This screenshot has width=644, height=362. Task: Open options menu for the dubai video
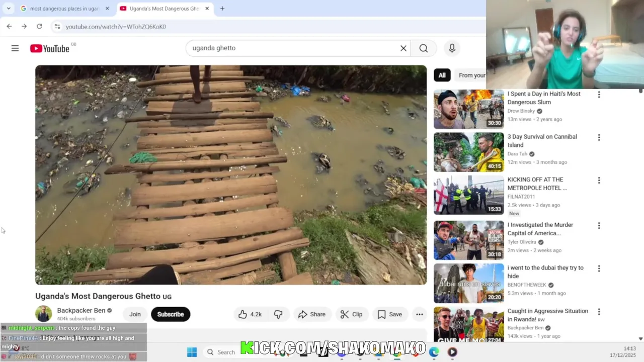599,268
